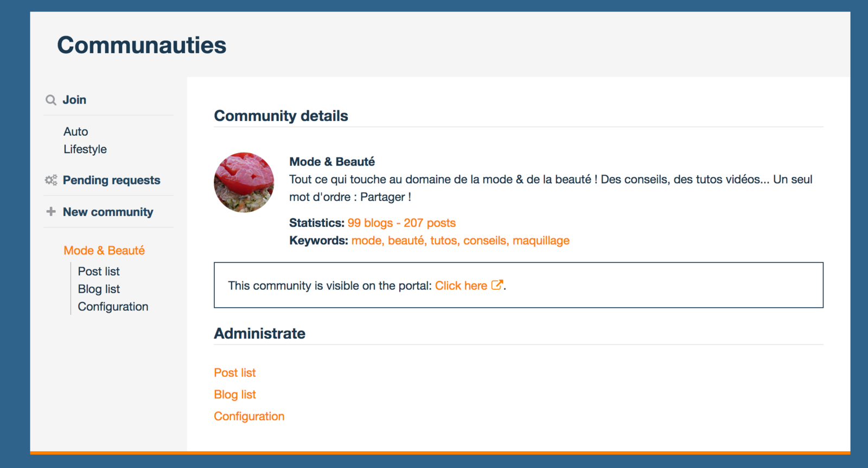Screen dimensions: 868x468
Task: Open Post list under sidebar Mode & Beauté
Action: coord(99,271)
